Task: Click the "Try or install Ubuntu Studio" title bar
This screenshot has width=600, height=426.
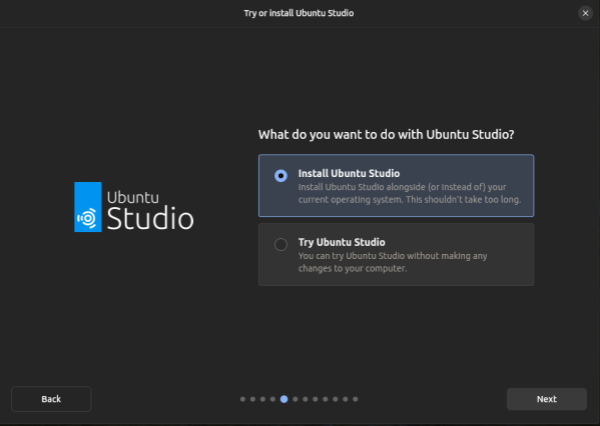Action: [x=299, y=13]
